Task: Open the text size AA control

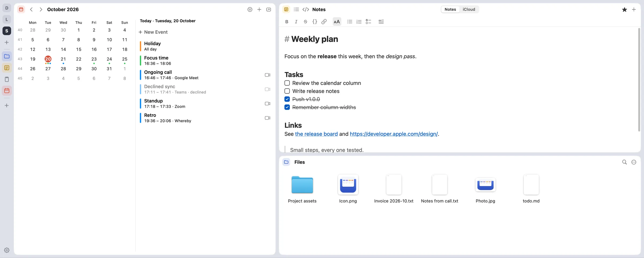Action: (x=337, y=22)
